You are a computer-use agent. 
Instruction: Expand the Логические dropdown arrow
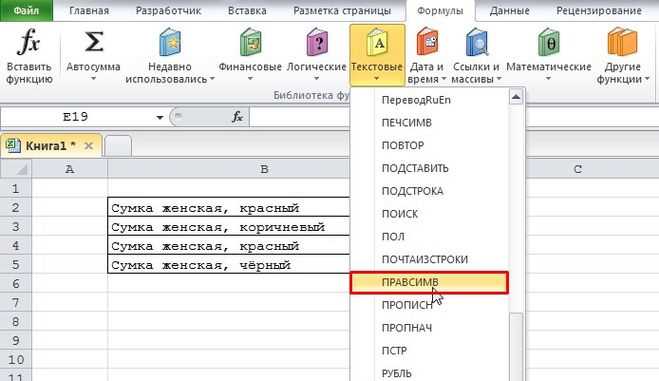[316, 79]
